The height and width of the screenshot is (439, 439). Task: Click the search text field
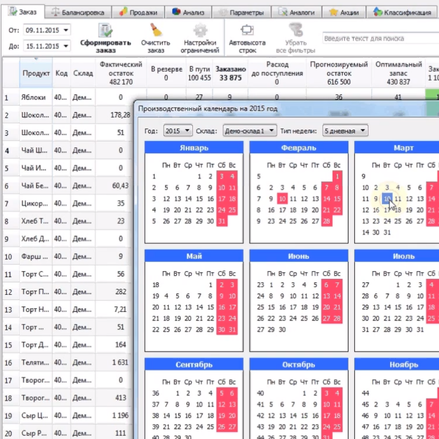tap(380, 38)
